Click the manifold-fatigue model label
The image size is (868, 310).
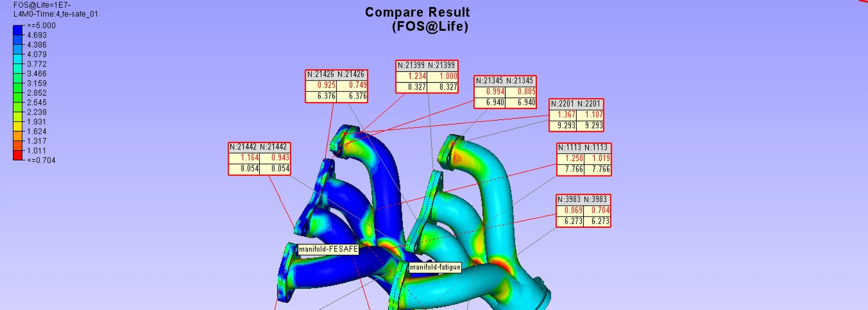(435, 267)
